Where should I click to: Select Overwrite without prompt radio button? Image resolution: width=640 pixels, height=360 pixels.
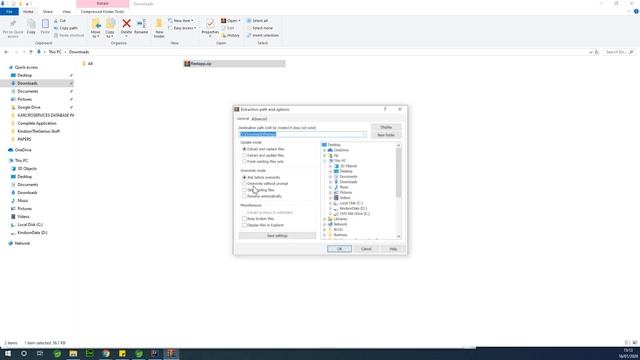click(x=244, y=184)
